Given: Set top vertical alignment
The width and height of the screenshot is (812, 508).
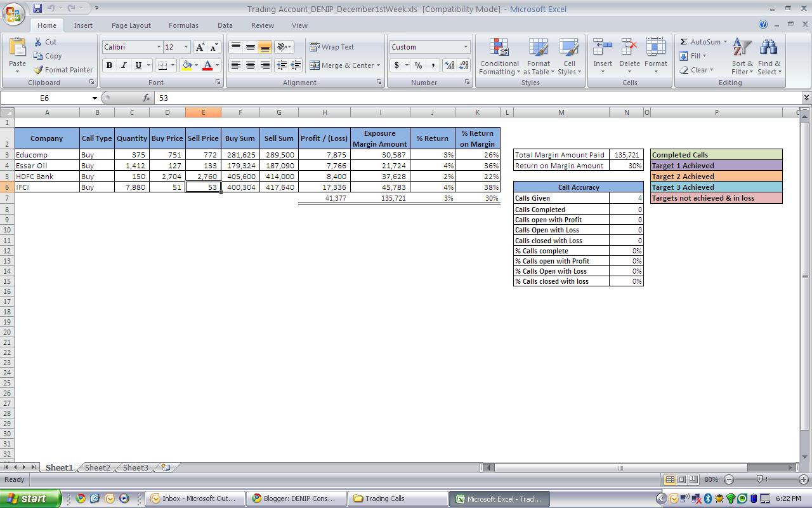Looking at the screenshot, I should pyautogui.click(x=235, y=47).
